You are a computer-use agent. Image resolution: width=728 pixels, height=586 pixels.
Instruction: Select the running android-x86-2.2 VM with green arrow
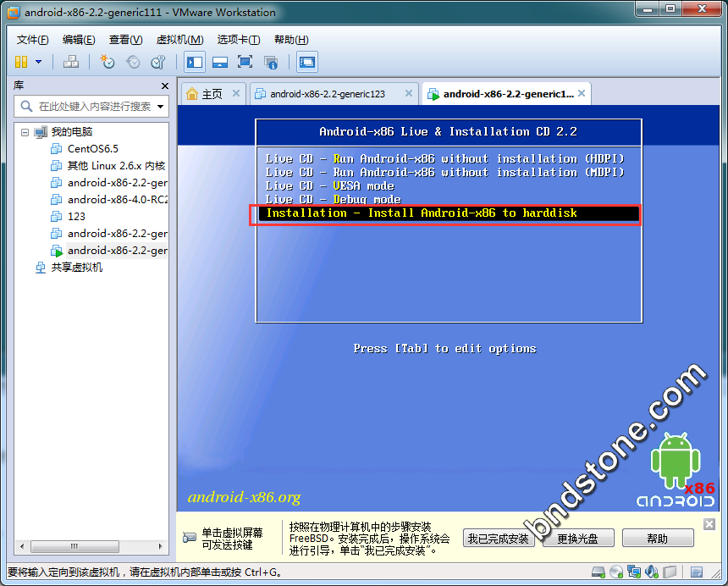(117, 251)
